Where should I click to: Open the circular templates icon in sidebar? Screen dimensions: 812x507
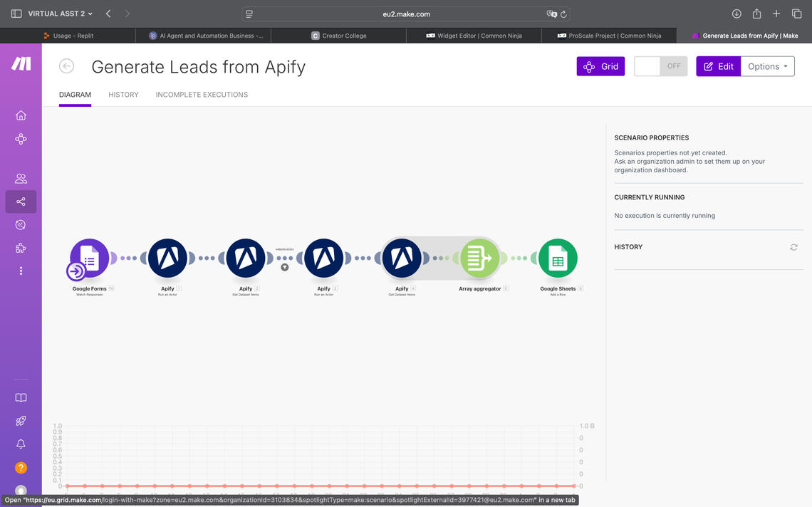(21, 225)
